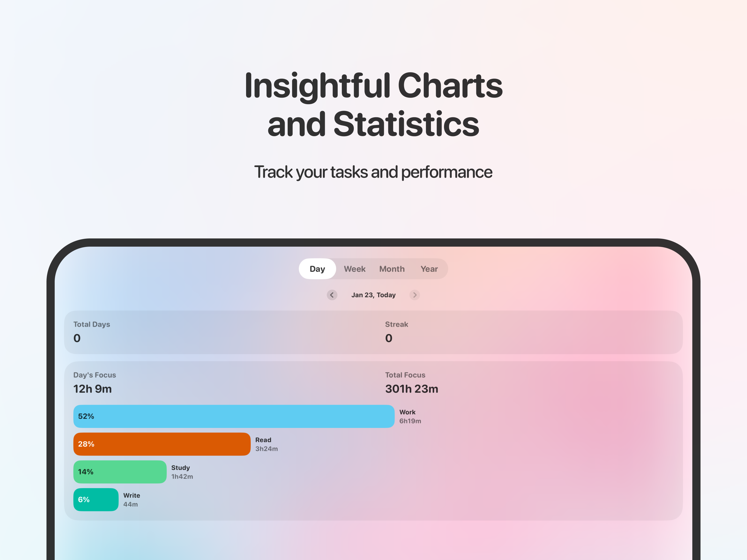Screen dimensions: 747x560
Task: Click the 52% label on Work bar
Action: click(86, 416)
